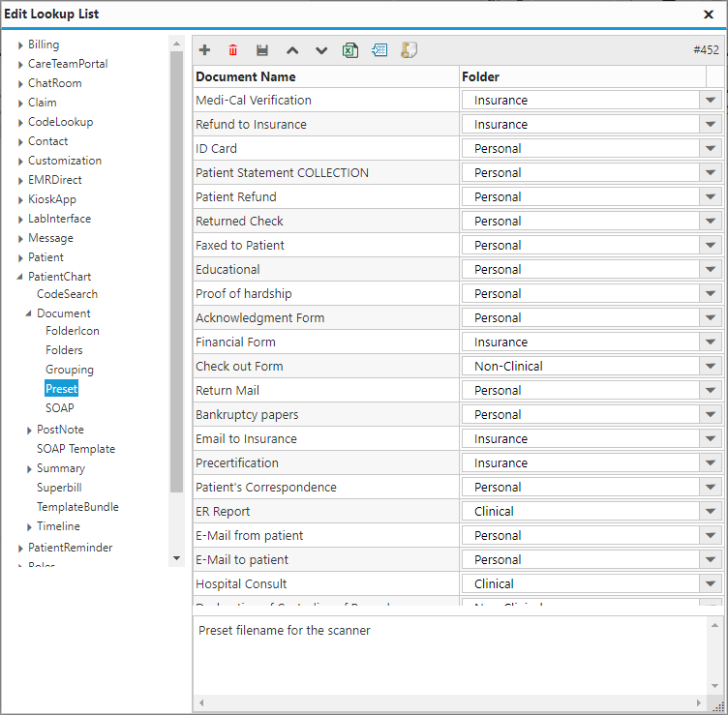Select the SOAP Template tree item

[76, 449]
